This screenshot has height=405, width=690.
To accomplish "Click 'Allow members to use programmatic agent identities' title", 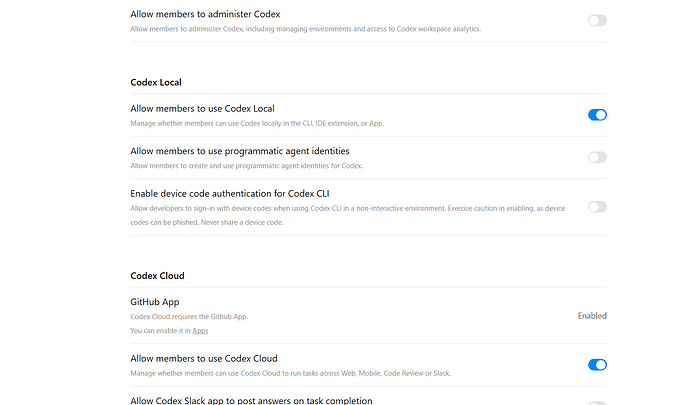I will [240, 151].
